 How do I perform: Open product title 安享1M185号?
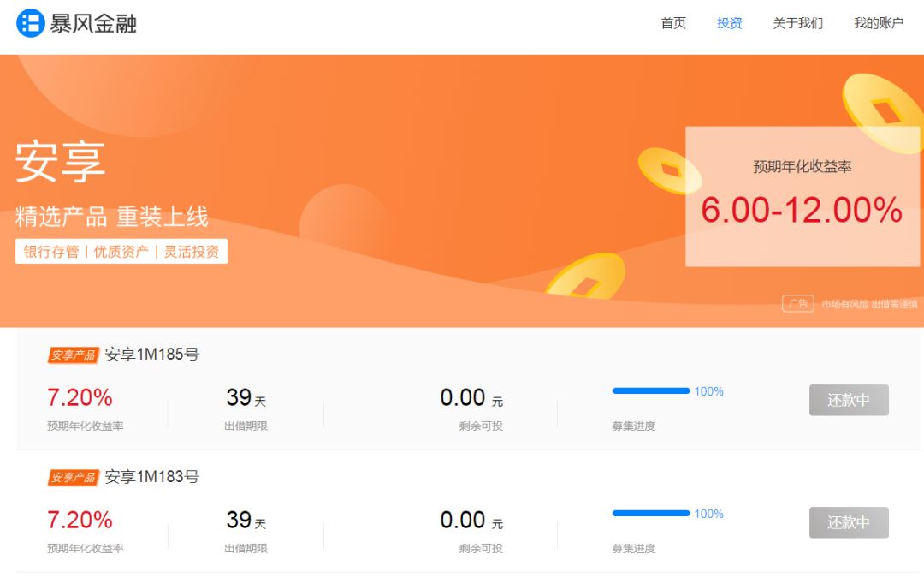pyautogui.click(x=152, y=354)
